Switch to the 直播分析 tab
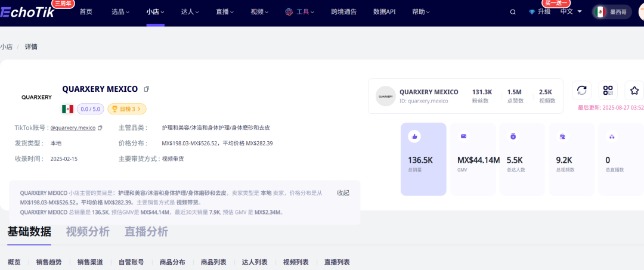Viewport: 644px width, 270px height. pos(146,232)
